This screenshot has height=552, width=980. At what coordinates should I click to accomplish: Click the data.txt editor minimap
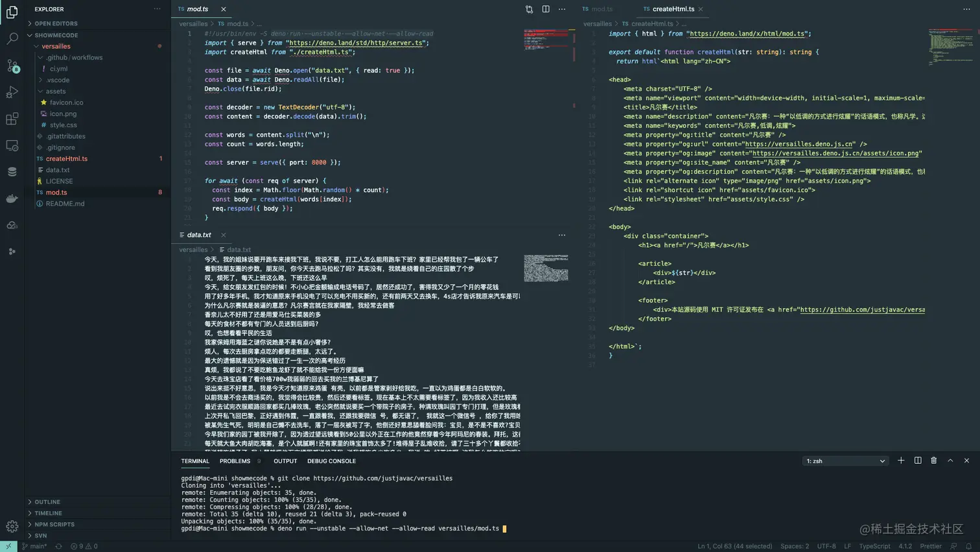(x=546, y=268)
